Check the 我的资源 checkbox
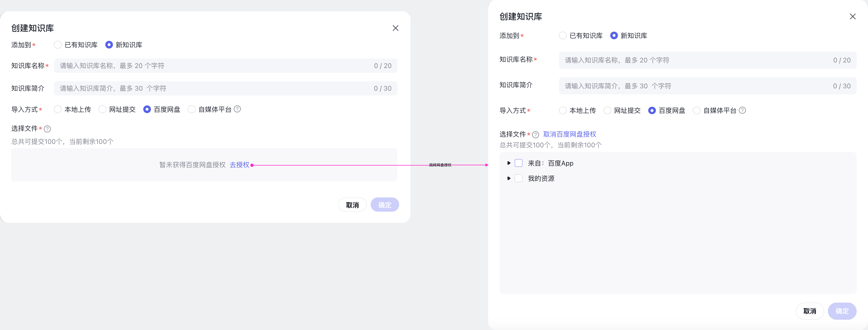Image resolution: width=868 pixels, height=330 pixels. 519,178
